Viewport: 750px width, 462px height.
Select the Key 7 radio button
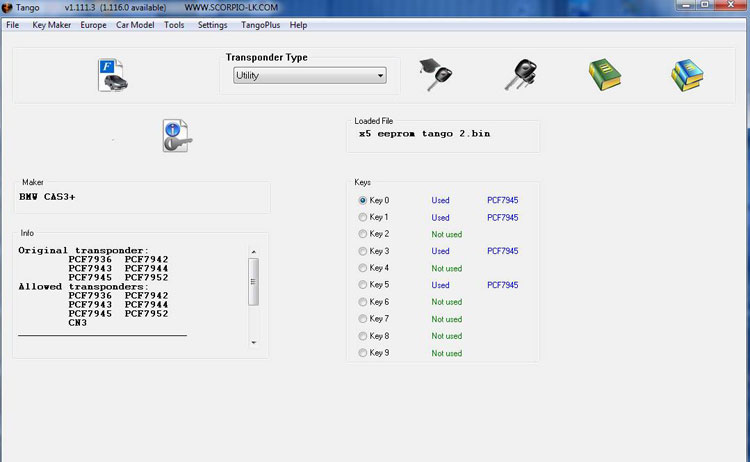coord(363,319)
